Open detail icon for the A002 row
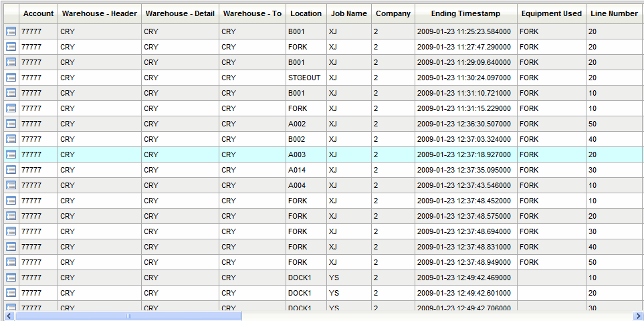Viewport: 644px width, 321px height. tap(11, 124)
